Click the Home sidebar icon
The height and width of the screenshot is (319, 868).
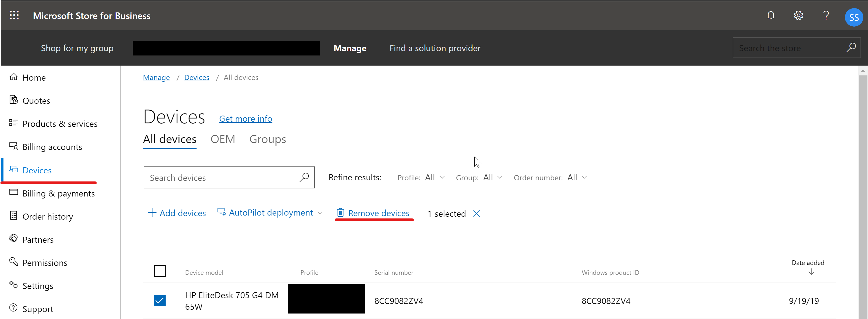[14, 77]
